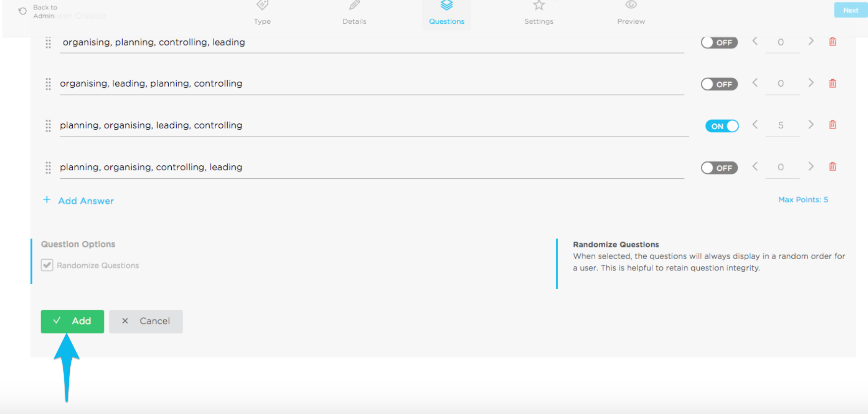
Task: Decrease points for 'planning, organising, leading, controlling'
Action: coord(755,124)
